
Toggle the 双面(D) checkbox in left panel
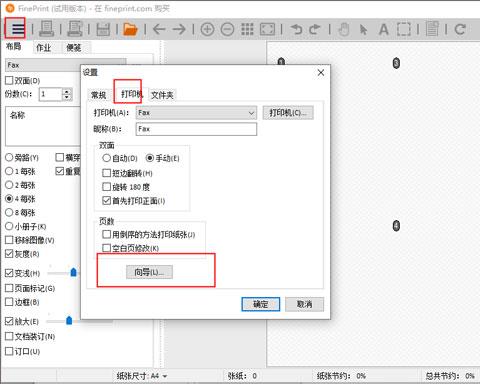click(9, 80)
